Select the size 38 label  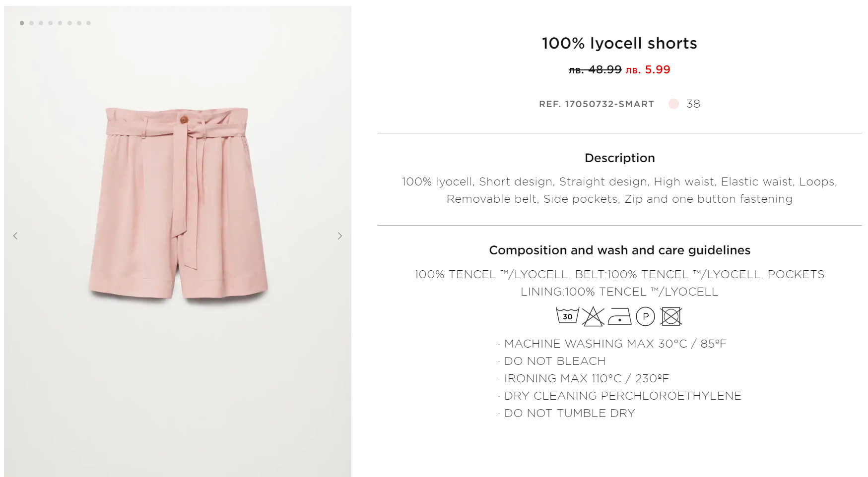pos(693,104)
